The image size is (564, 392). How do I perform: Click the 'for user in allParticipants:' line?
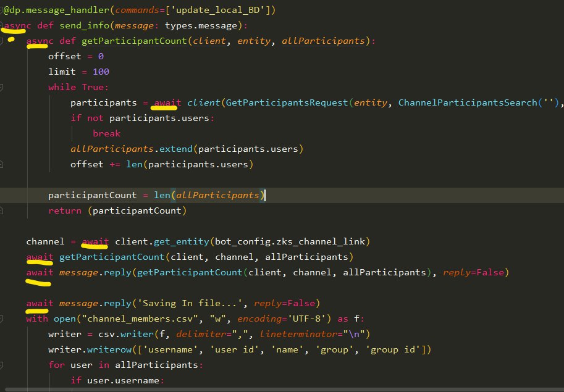[x=126, y=365]
